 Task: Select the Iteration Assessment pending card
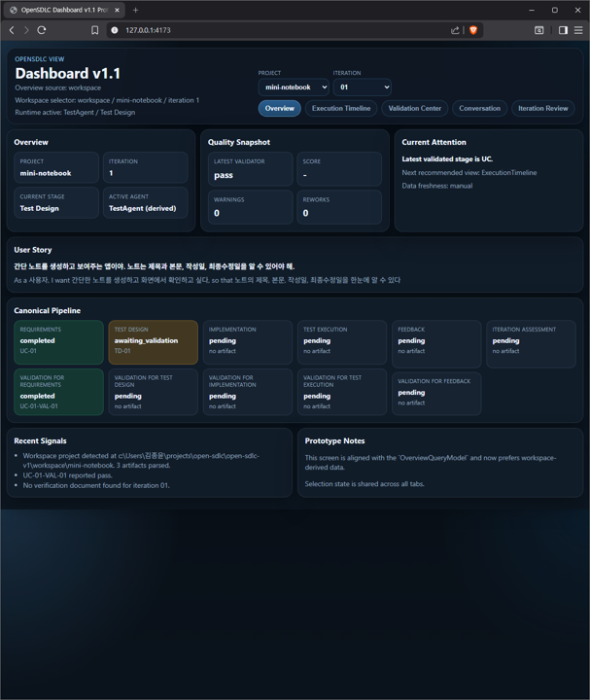coord(531,344)
